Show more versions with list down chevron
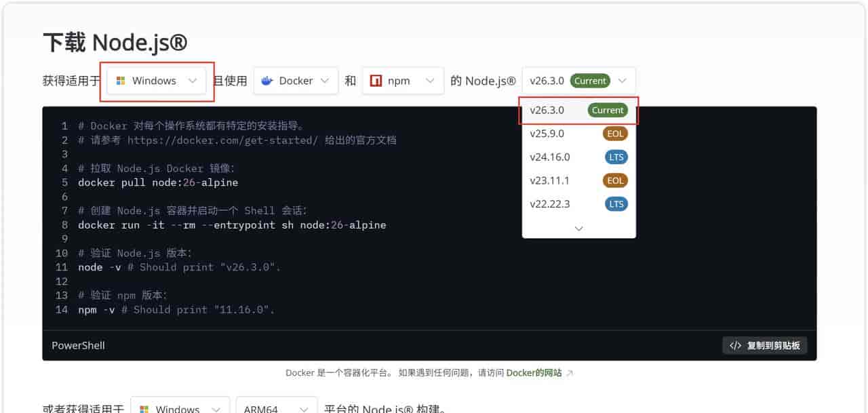 [578, 229]
